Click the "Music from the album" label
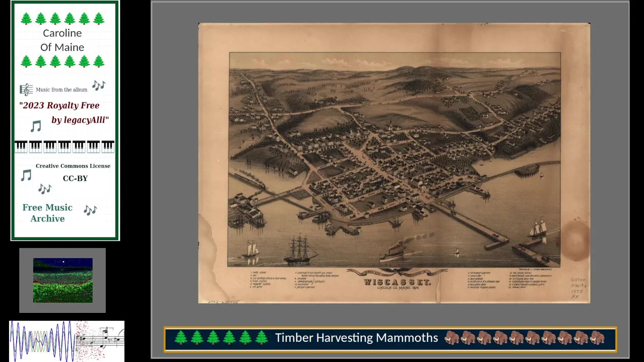644x362 pixels. 61,89
